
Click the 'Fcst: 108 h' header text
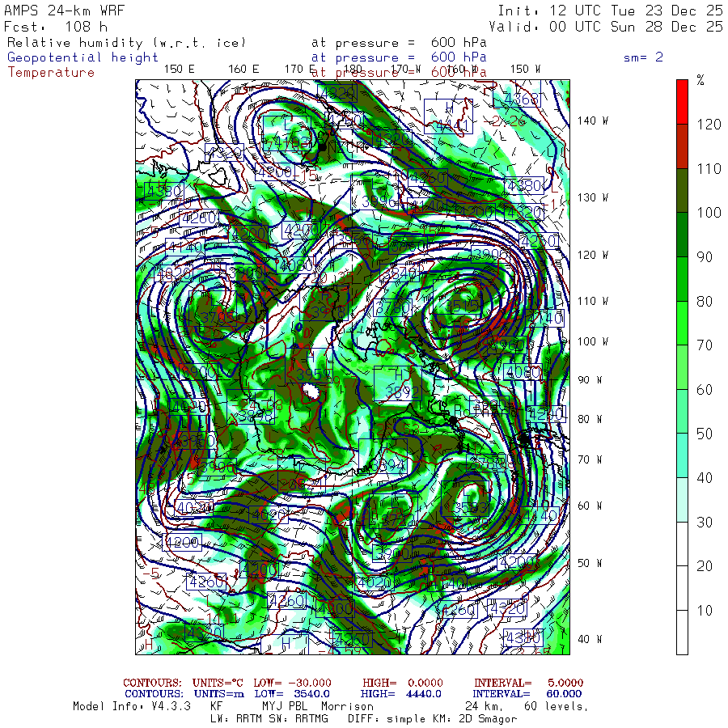(57, 27)
